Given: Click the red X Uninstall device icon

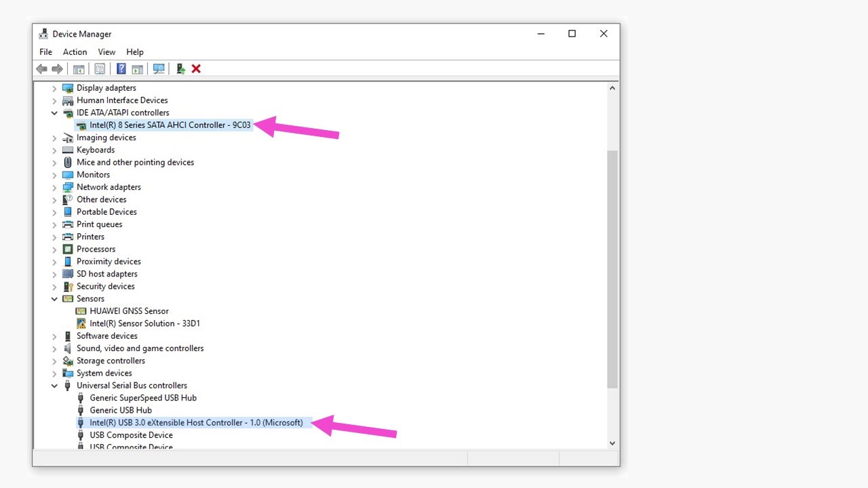Looking at the screenshot, I should [x=196, y=69].
